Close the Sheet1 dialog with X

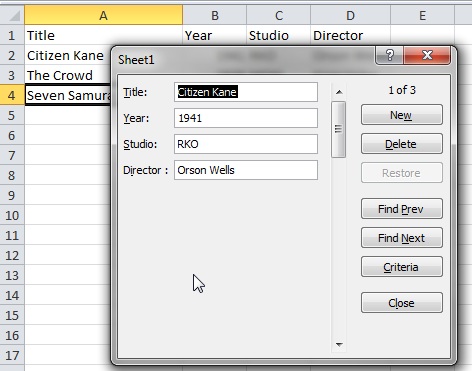click(x=427, y=55)
